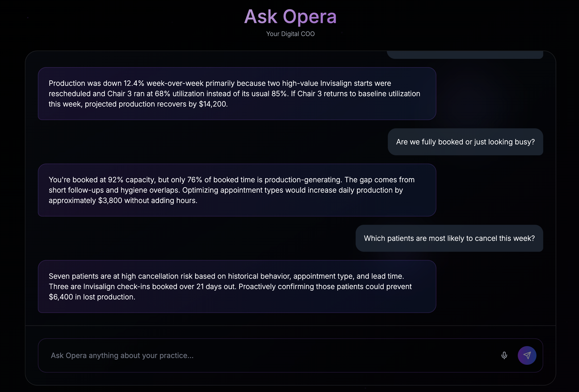Click the Ask Opera title heading
This screenshot has width=579, height=392.
pos(290,17)
